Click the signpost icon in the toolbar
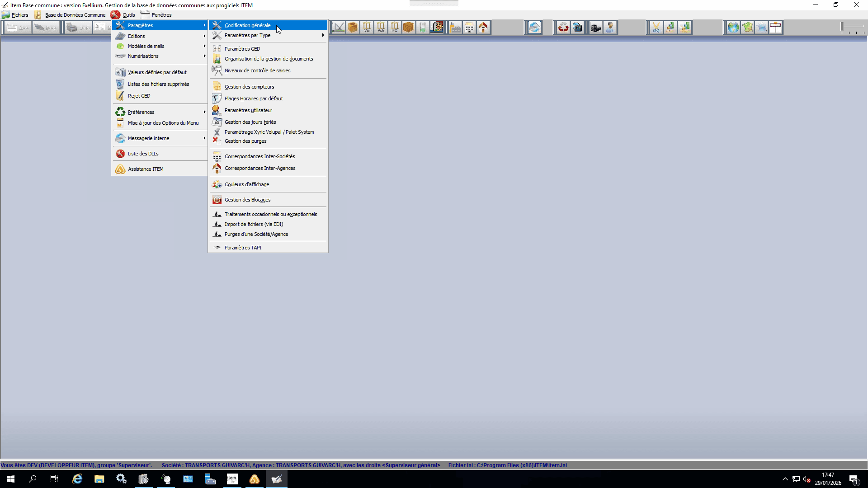The height and width of the screenshot is (488, 868). [775, 28]
